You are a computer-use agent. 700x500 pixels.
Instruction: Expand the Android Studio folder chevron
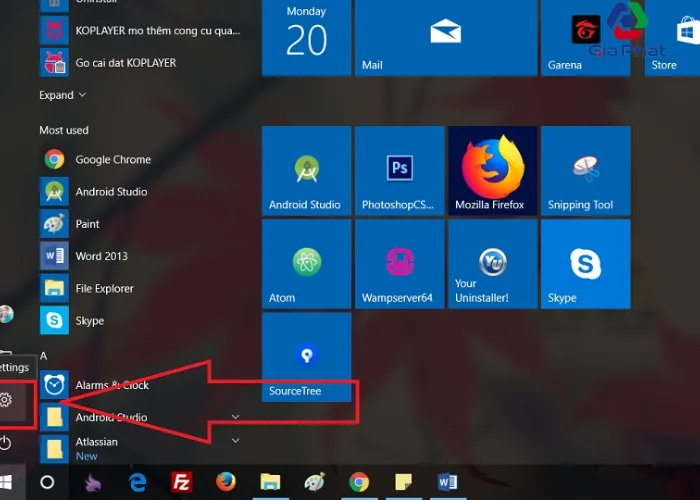point(236,416)
